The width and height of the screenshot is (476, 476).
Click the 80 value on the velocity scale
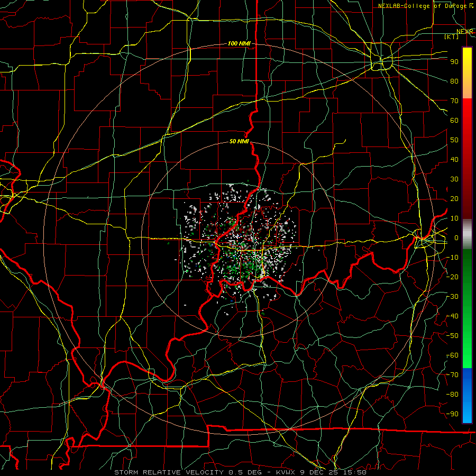(454, 81)
